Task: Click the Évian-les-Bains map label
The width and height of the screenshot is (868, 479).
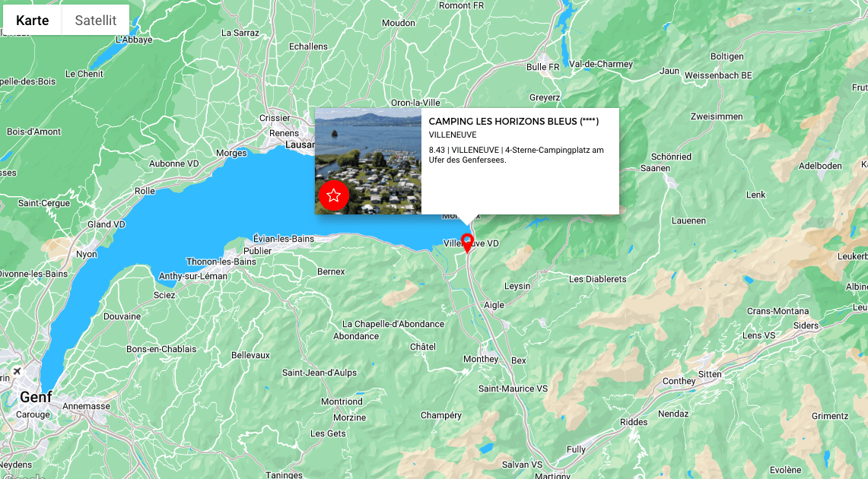Action: tap(284, 239)
